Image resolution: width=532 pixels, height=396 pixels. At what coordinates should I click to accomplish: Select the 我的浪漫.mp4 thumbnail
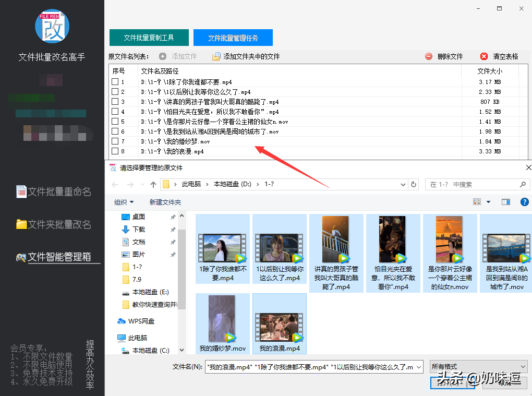280,323
